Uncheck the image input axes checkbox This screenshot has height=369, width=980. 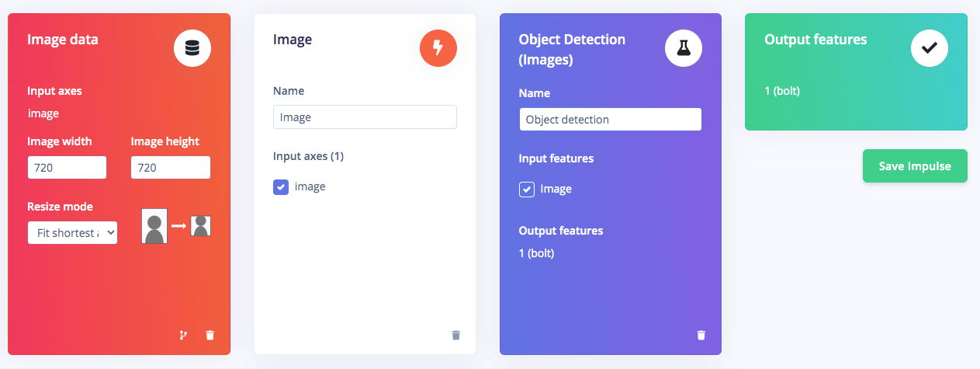[281, 186]
